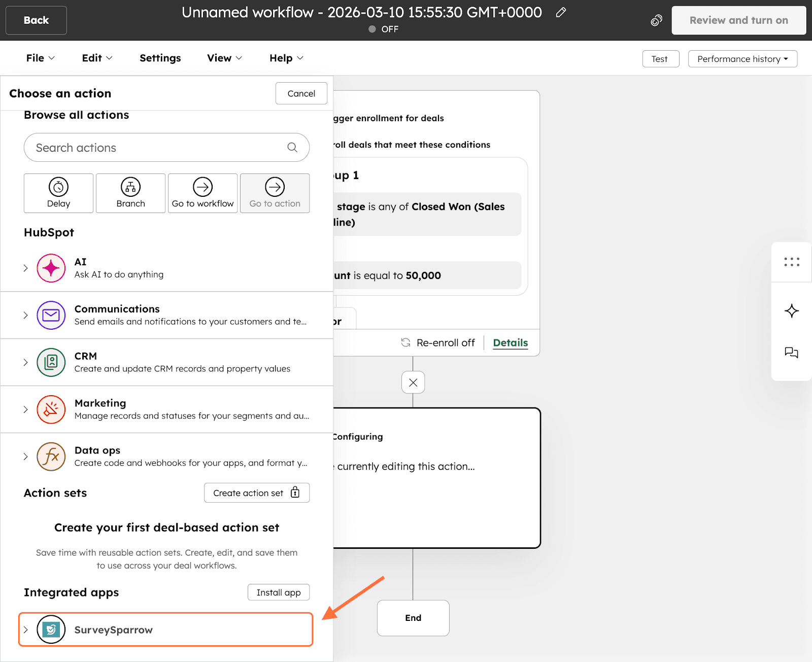Click the grid dots icon in right sidebar
Viewport: 812px width, 662px height.
click(x=791, y=262)
